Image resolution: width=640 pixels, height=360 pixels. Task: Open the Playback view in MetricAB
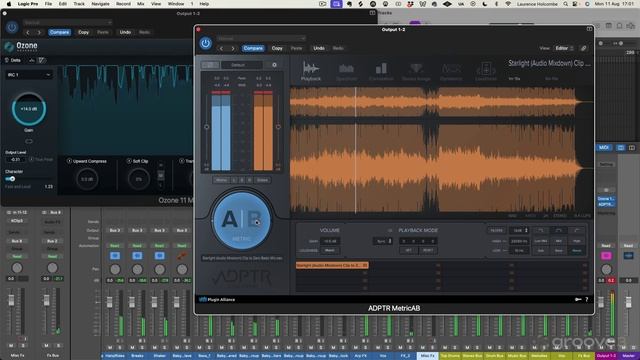[x=311, y=71]
